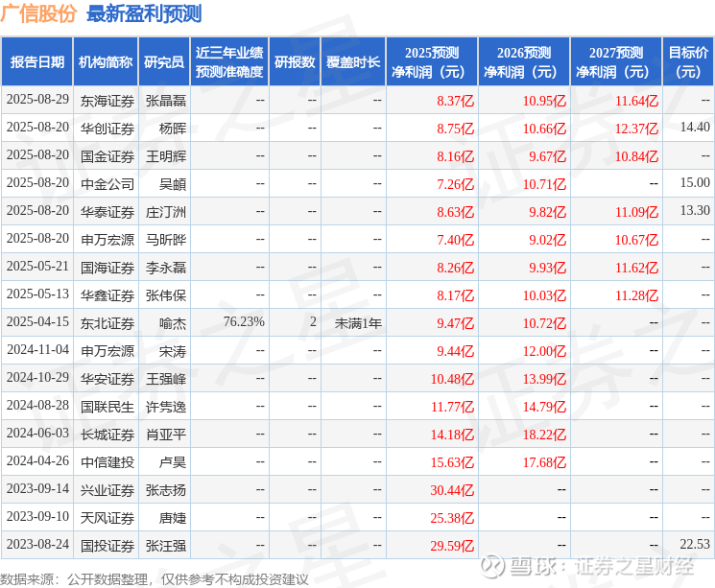Click the target price 14.40
This screenshot has width=715, height=588.
(x=695, y=128)
